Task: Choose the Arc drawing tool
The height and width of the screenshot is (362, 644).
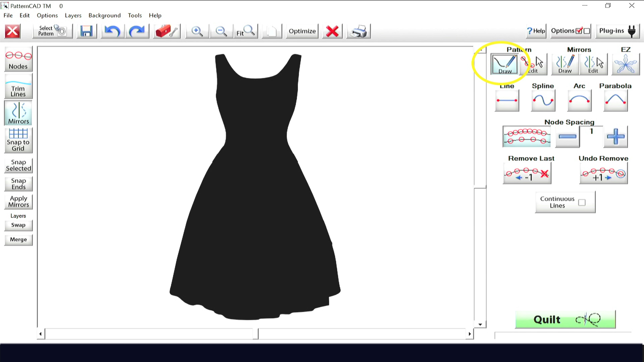Action: coord(579,101)
